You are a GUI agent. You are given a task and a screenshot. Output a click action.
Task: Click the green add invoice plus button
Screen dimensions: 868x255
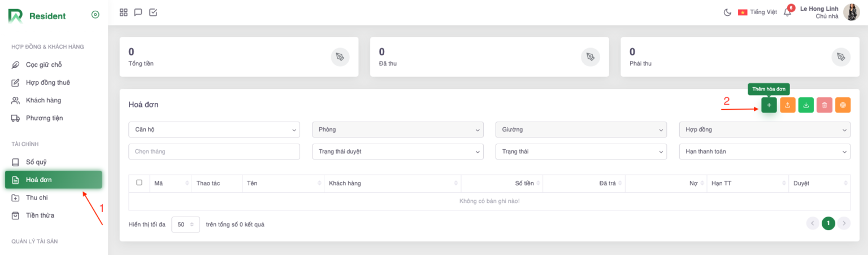(769, 105)
